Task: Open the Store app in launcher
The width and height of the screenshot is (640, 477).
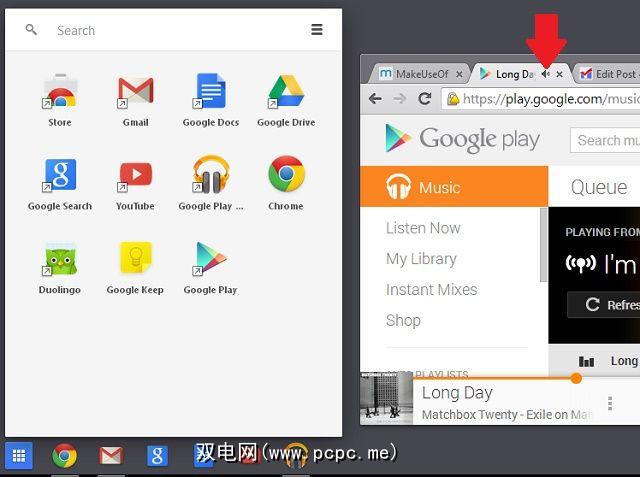Action: point(60,92)
